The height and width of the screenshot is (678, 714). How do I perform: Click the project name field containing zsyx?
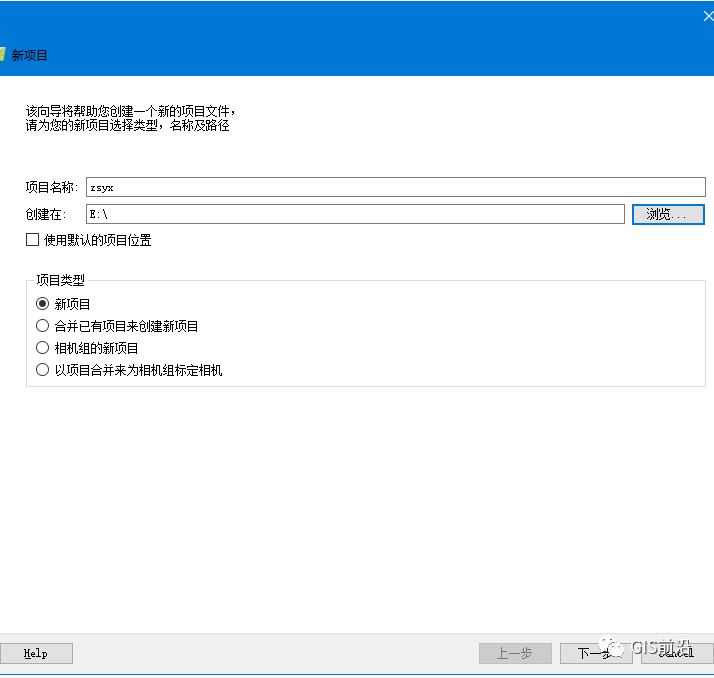click(x=396, y=187)
